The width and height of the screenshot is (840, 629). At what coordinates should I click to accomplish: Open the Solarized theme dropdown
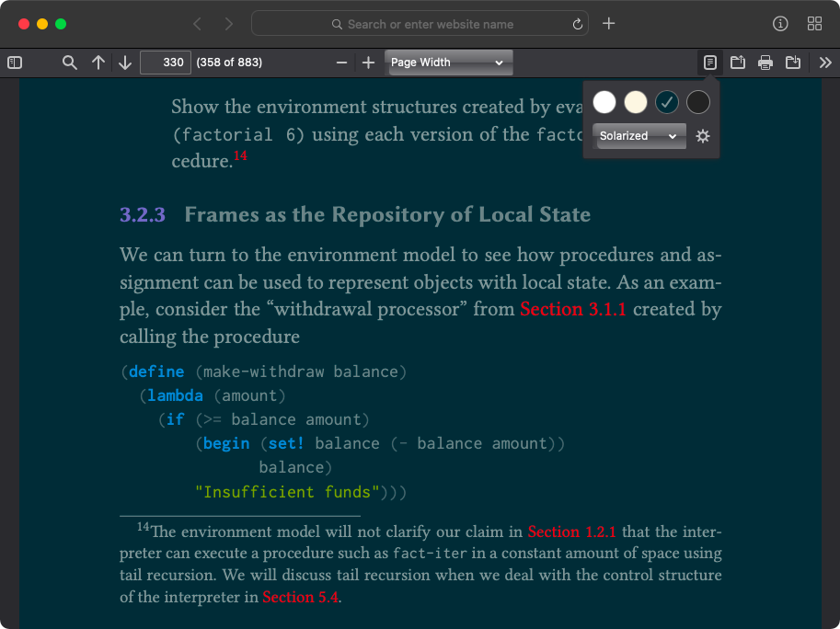pos(639,136)
